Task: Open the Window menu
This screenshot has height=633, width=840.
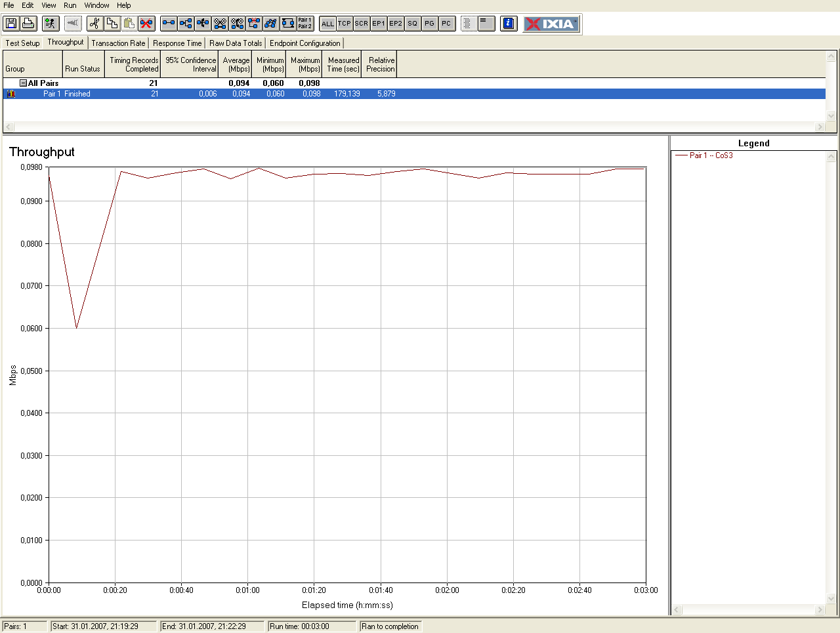Action: coord(96,5)
